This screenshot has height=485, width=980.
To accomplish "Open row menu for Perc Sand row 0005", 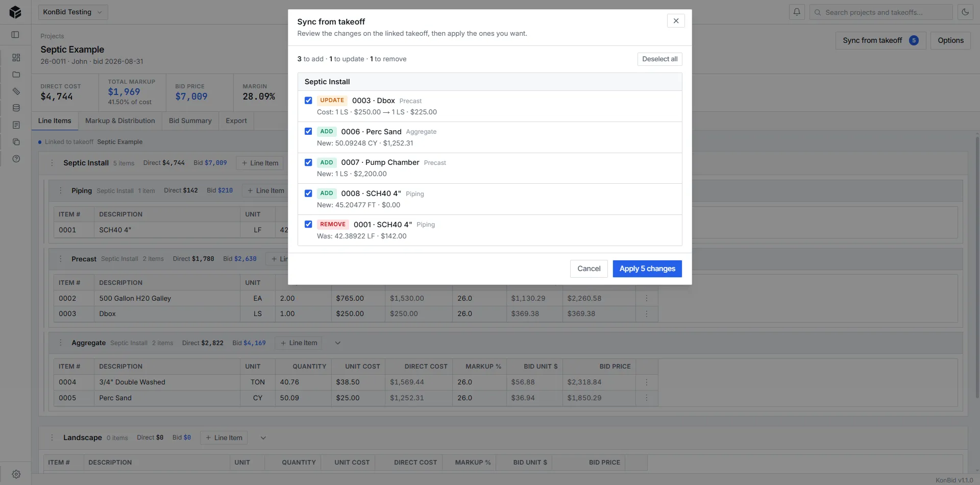I will point(647,398).
